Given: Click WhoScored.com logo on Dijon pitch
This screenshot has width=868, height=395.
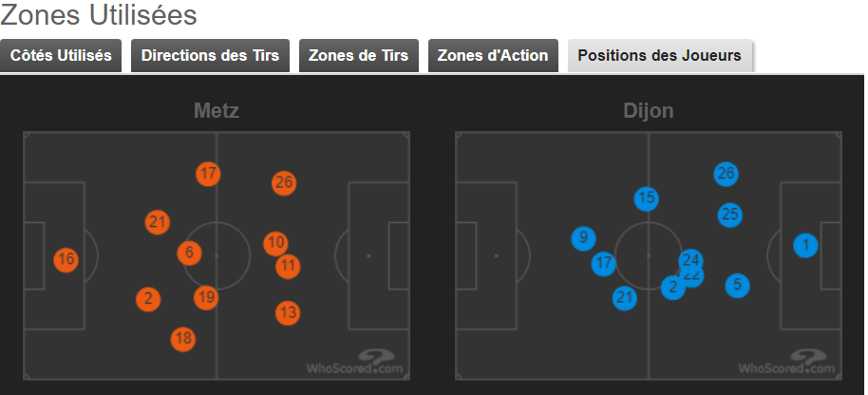Looking at the screenshot, I should point(786,363).
